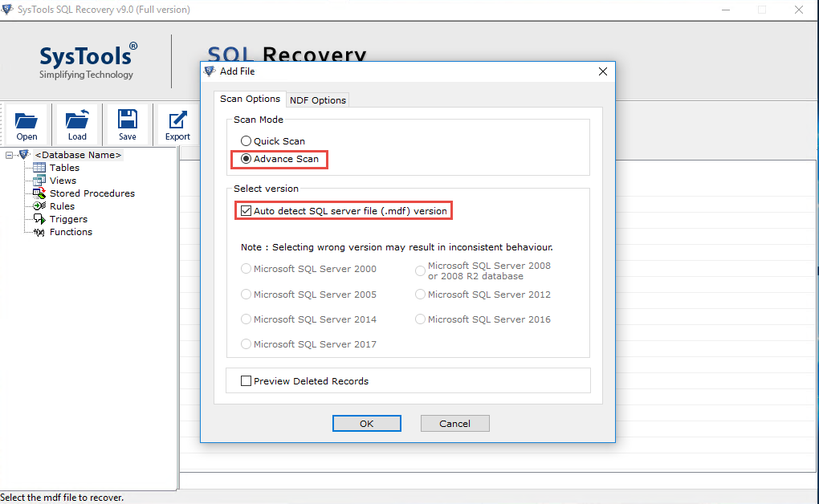Screen dimensions: 819x504
Task: Click the Cancel button
Action: [x=455, y=424]
